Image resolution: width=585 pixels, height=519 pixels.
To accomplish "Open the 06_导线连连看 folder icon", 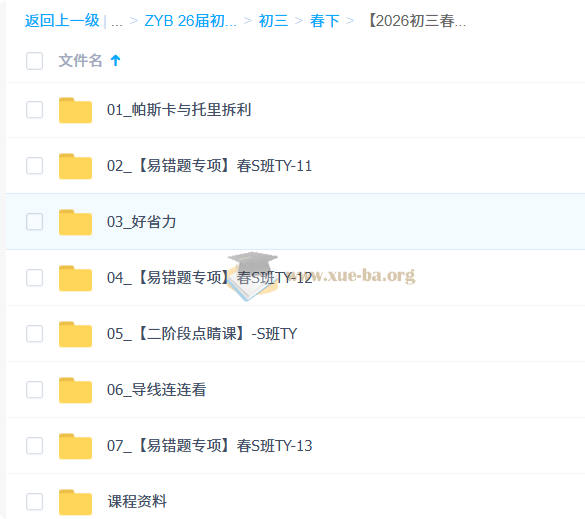I will (x=75, y=390).
